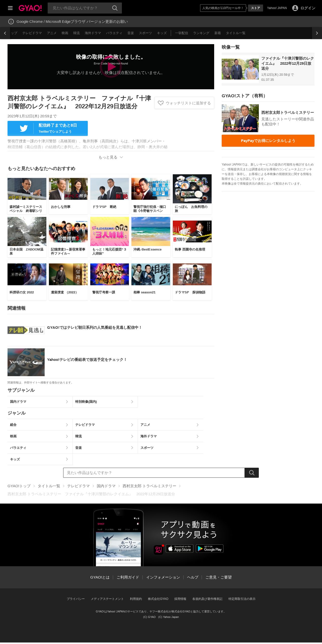Click 人気の映画が110円セール中 banner
322x644 pixels.
point(223,8)
